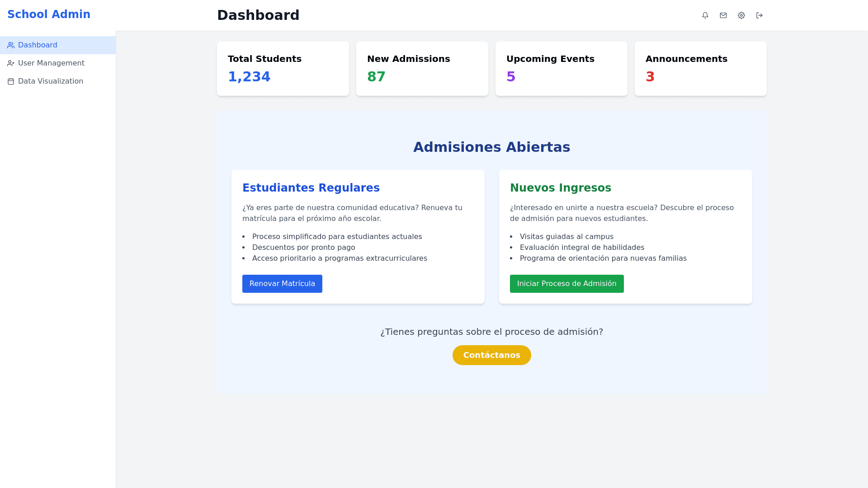The image size is (868, 488).
Task: Click the New Admissions card
Action: point(422,69)
